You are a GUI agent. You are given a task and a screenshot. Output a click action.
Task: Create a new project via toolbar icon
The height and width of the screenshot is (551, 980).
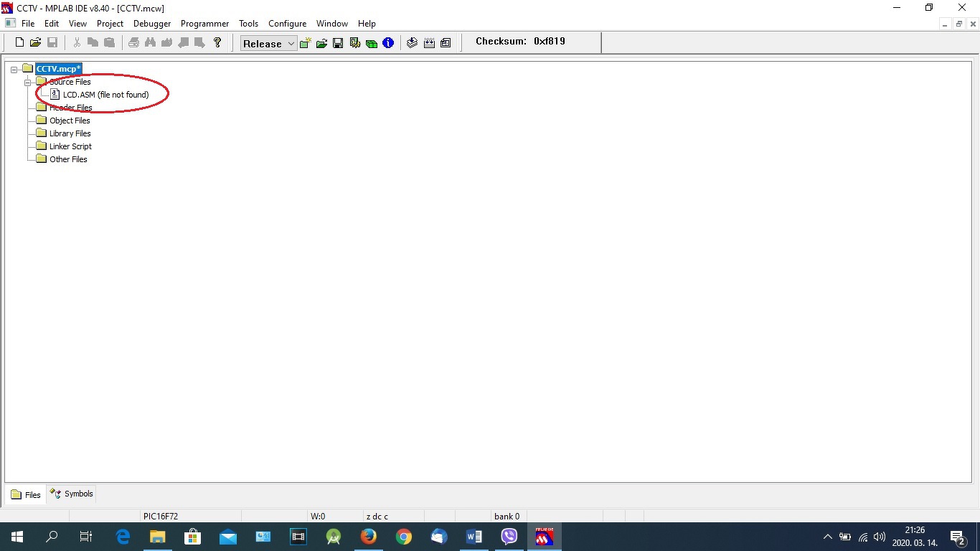[306, 43]
